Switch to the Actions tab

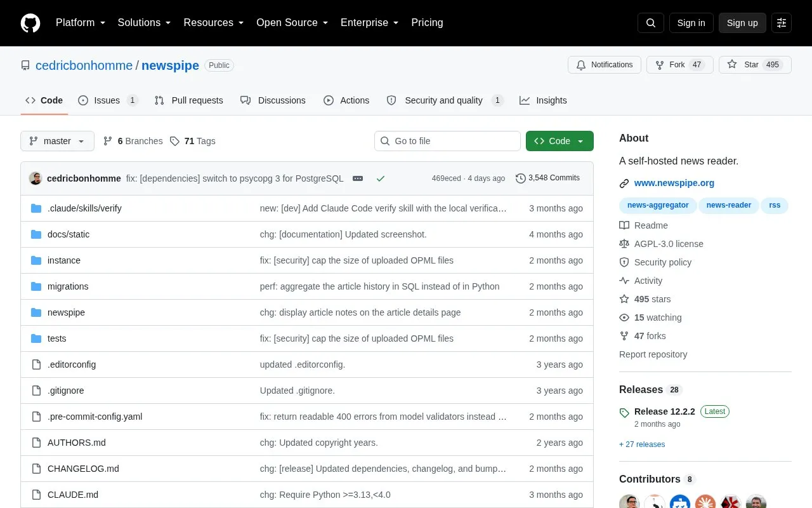pos(346,100)
